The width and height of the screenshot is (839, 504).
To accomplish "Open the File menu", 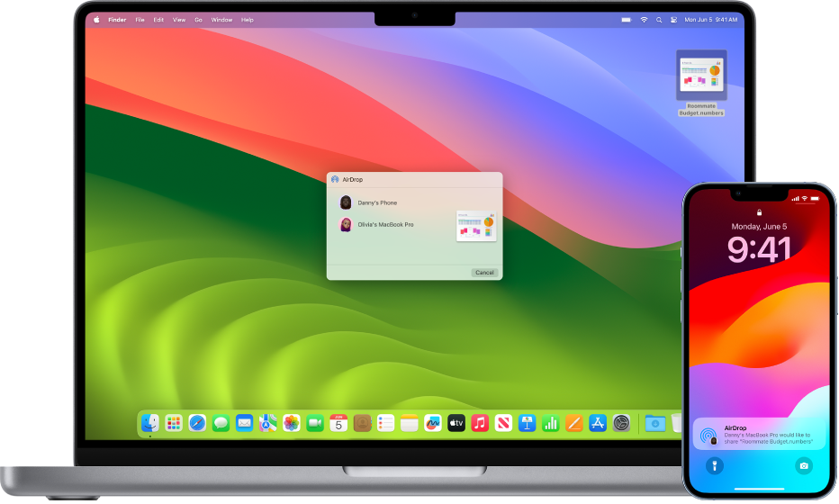I will pyautogui.click(x=140, y=19).
